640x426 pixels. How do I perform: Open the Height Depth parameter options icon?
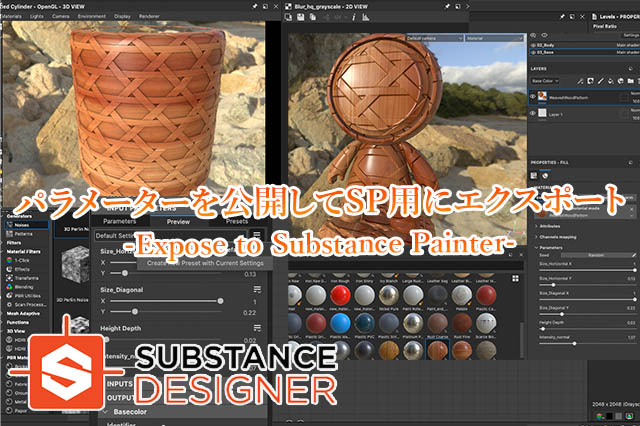257,328
